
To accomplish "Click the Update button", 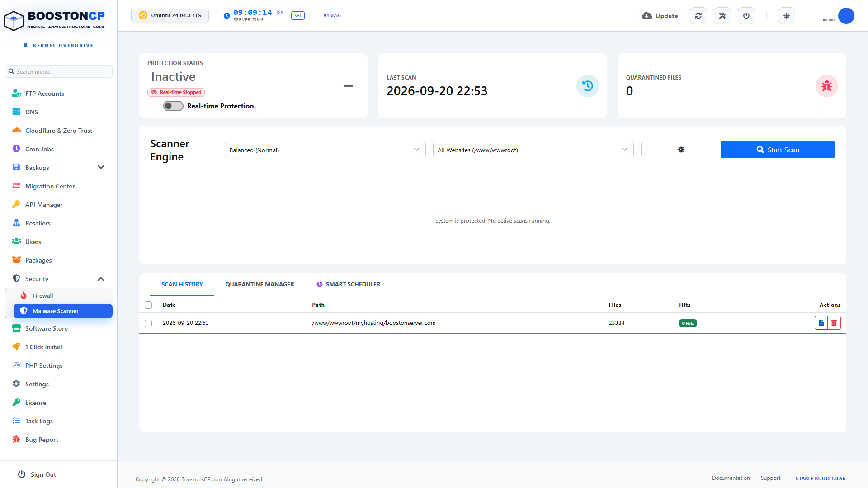I will [660, 16].
